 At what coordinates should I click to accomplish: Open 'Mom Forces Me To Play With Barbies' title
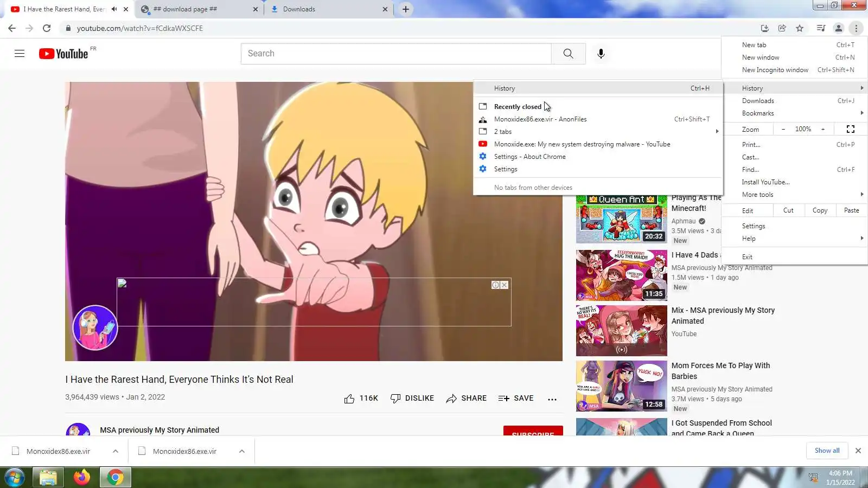pos(720,371)
